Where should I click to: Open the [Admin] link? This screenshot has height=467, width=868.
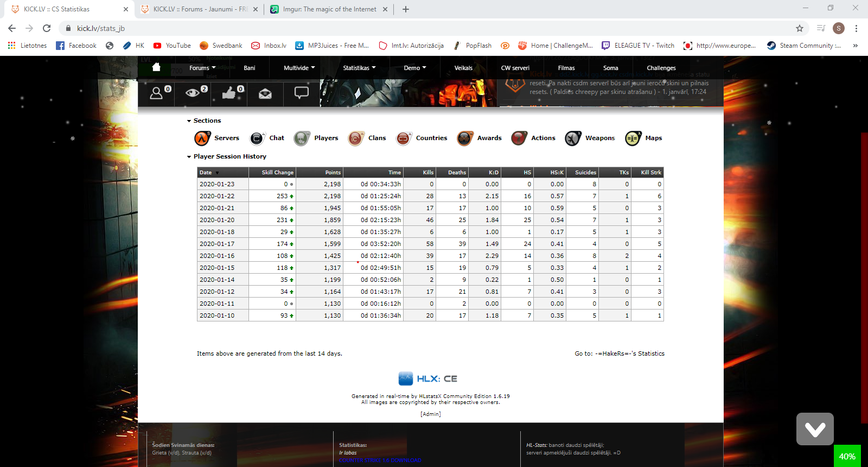[431, 414]
